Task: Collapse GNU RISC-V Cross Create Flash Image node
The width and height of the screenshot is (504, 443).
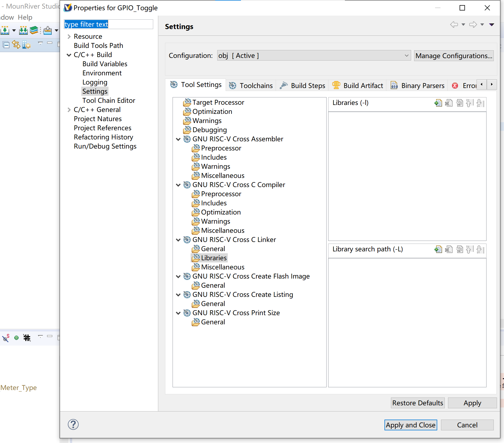Action: (x=178, y=276)
